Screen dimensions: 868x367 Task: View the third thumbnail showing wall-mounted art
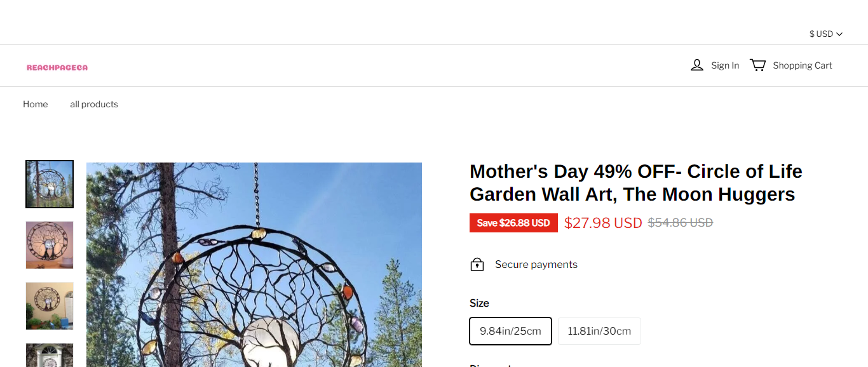(50, 306)
